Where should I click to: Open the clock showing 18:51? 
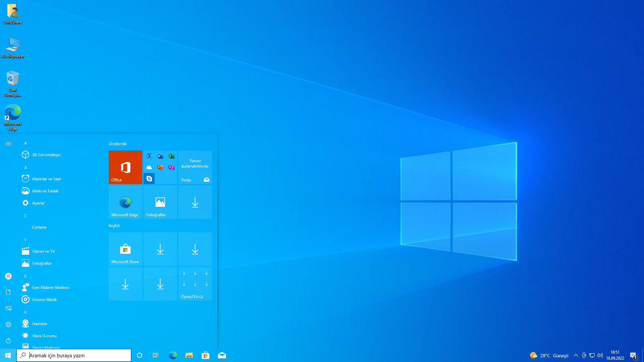coord(615,355)
